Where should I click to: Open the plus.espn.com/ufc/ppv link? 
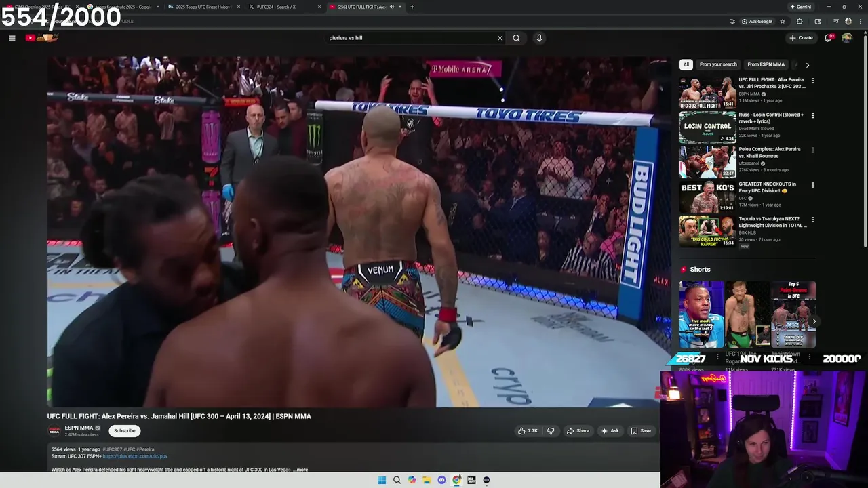pos(135,456)
